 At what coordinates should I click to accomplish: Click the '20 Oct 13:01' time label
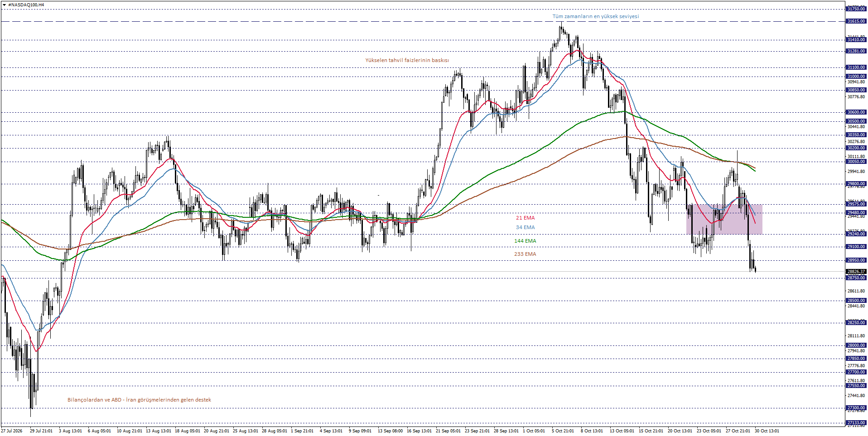(680, 431)
